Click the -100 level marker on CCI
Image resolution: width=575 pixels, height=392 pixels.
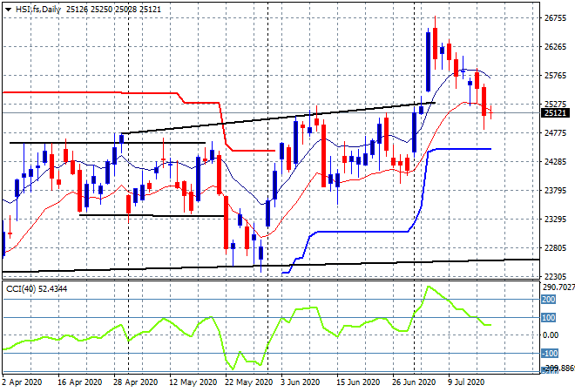click(550, 354)
